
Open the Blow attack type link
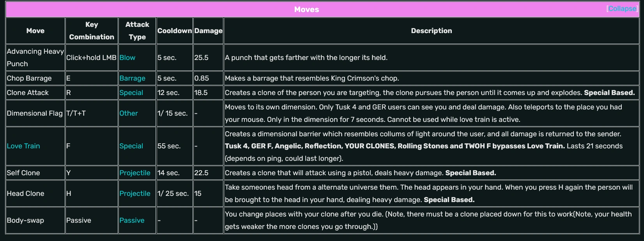[127, 58]
